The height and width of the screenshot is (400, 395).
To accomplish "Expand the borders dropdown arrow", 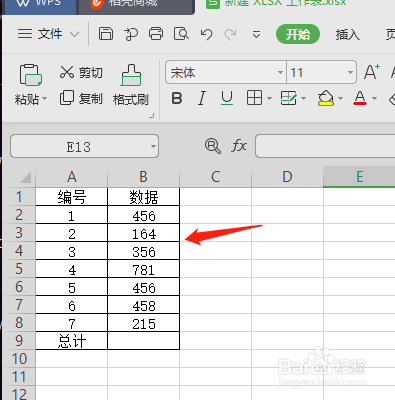I will point(269,98).
